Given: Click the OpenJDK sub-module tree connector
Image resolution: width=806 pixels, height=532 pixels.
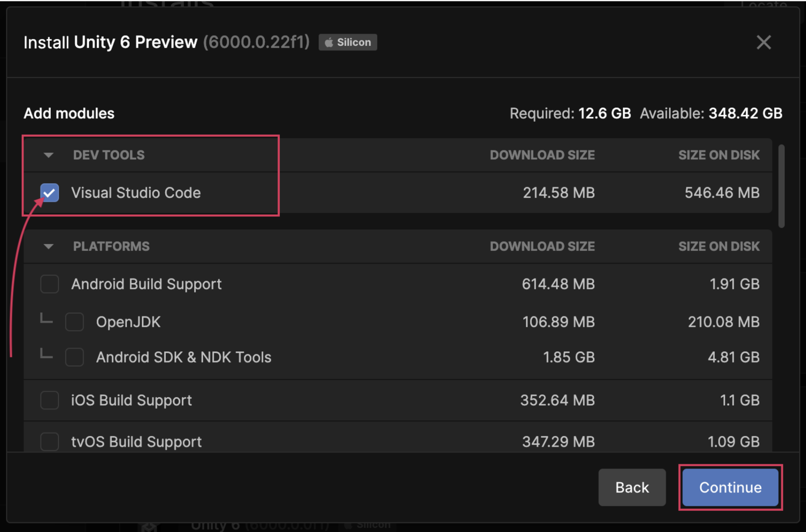Looking at the screenshot, I should [x=46, y=319].
